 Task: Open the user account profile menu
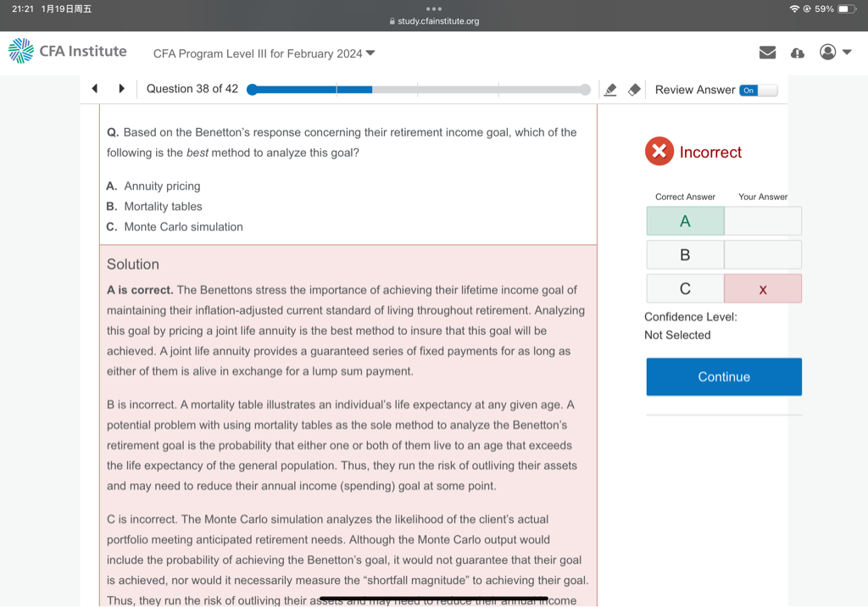(834, 53)
